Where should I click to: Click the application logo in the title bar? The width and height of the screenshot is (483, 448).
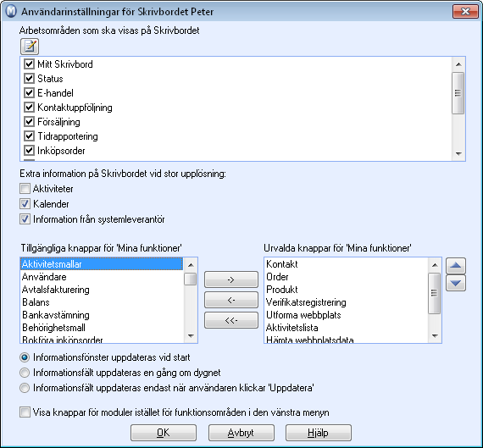pyautogui.click(x=11, y=11)
